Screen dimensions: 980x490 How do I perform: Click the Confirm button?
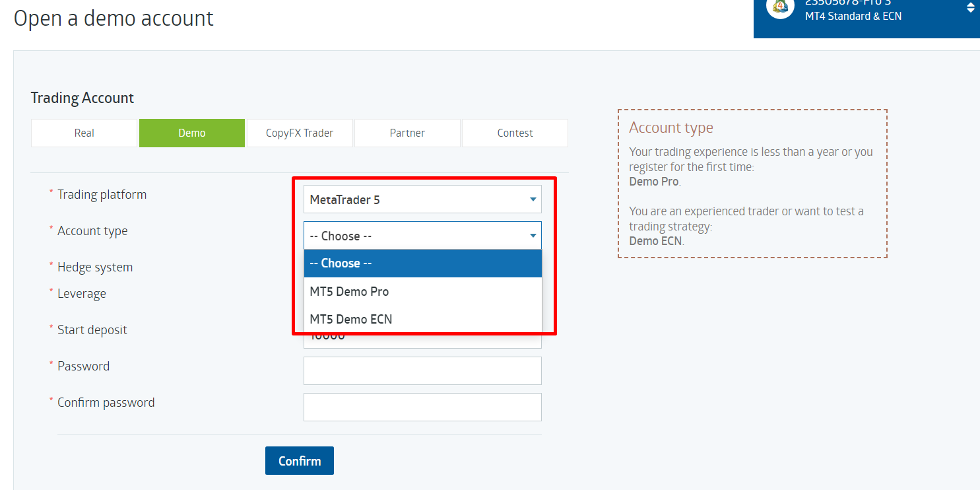(300, 461)
